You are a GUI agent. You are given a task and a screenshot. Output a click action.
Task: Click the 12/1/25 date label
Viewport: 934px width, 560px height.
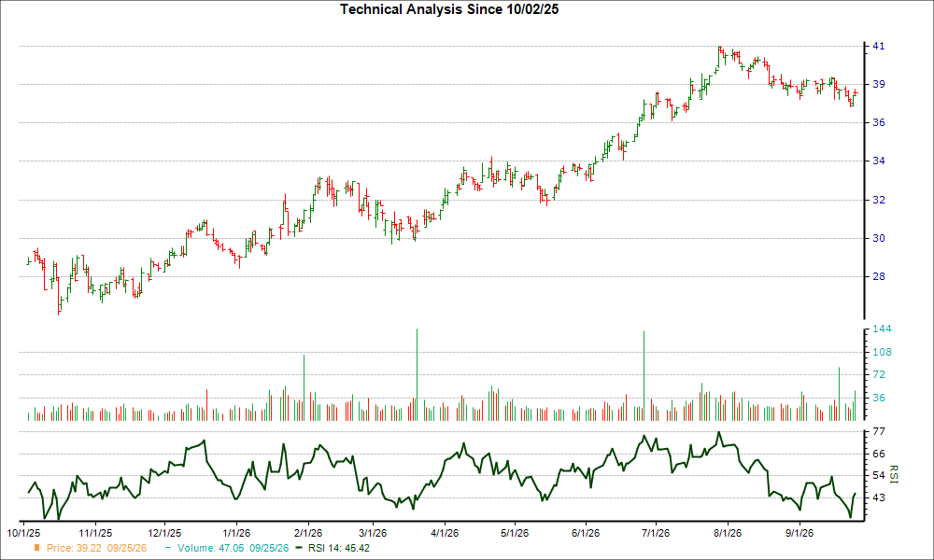pyautogui.click(x=164, y=533)
